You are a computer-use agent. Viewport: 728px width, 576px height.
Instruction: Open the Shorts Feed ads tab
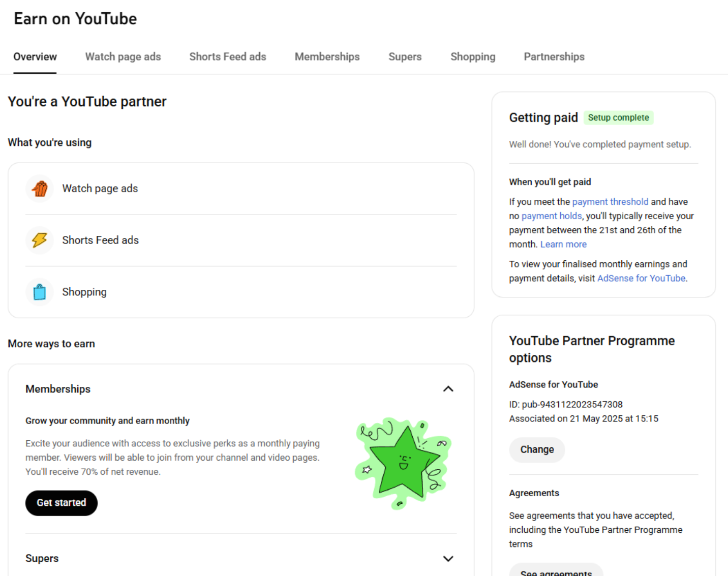pyautogui.click(x=228, y=57)
